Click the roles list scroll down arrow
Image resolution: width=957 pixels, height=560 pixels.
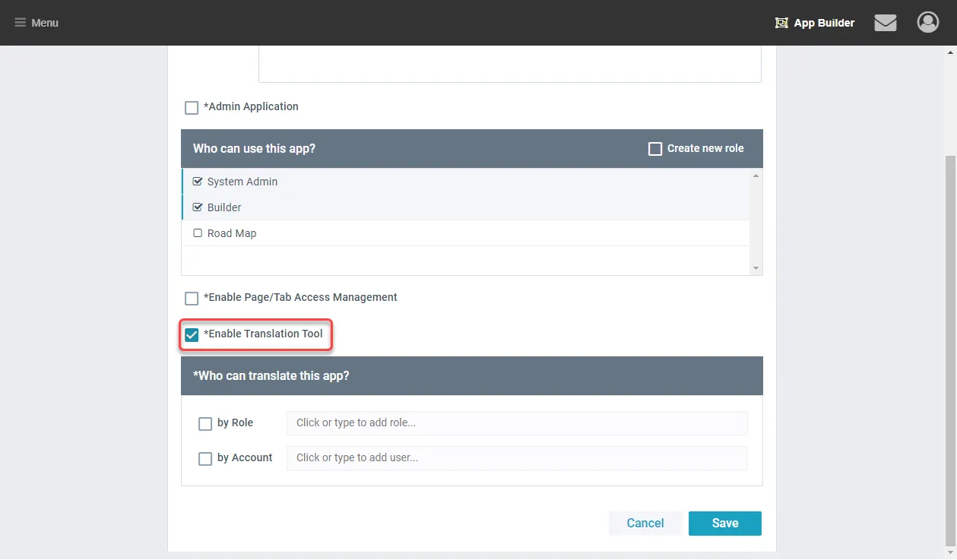coord(756,268)
